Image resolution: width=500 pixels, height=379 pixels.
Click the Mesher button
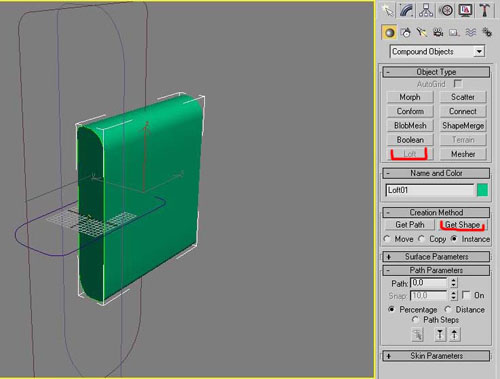pyautogui.click(x=463, y=154)
